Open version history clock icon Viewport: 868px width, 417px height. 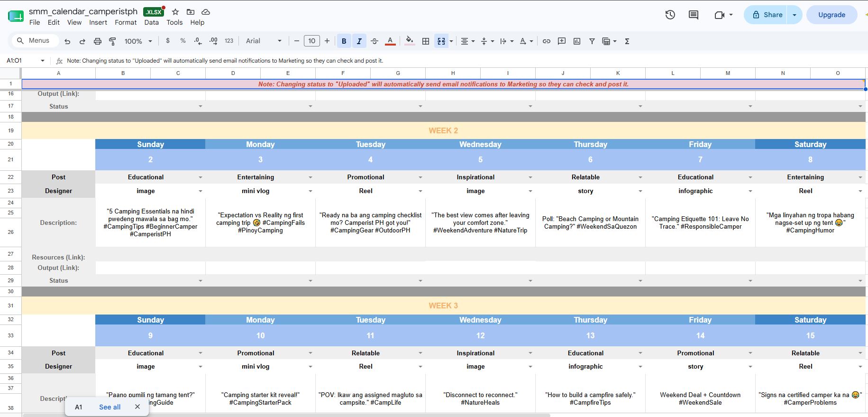pos(670,15)
